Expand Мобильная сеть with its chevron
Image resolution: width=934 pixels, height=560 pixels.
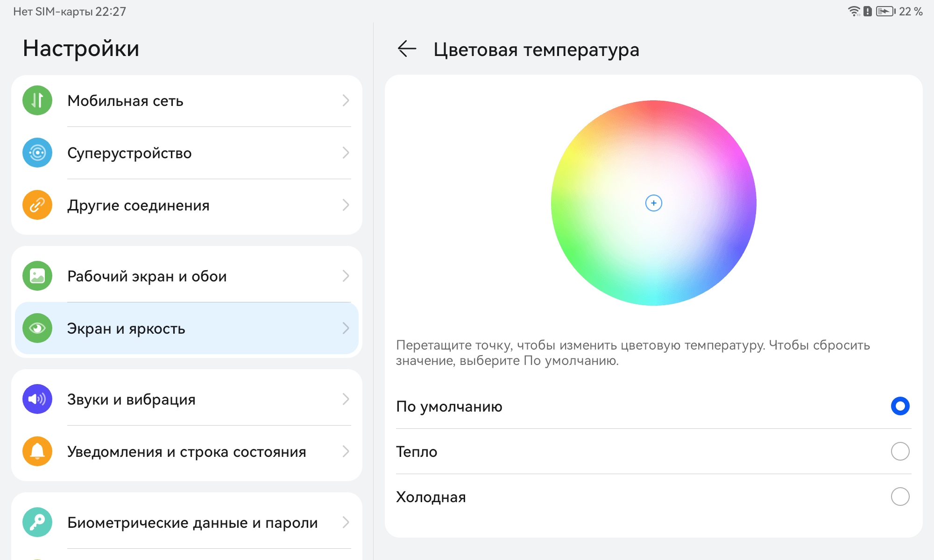tap(346, 100)
